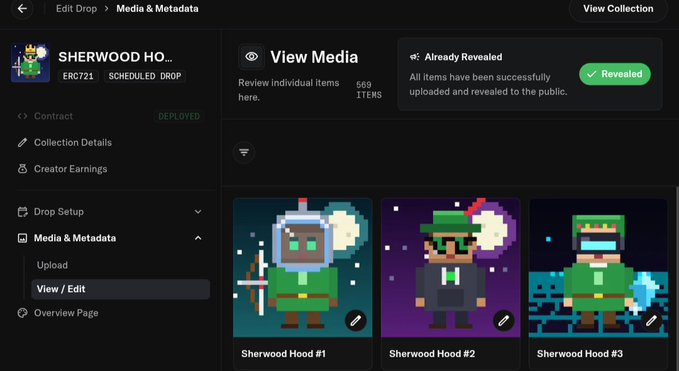Image resolution: width=679 pixels, height=371 pixels.
Task: Open the Sherwood Hood #2 thumbnail
Action: pos(450,268)
